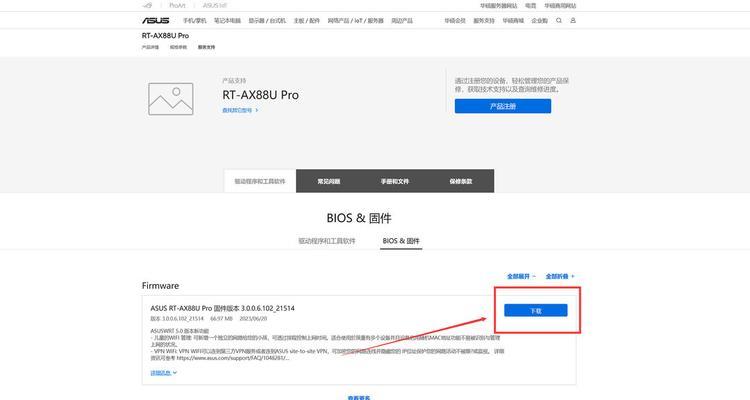Screen dimensions: 750x400
Task: Visit 华硕商用网站 in the top bar
Action: (560, 6)
